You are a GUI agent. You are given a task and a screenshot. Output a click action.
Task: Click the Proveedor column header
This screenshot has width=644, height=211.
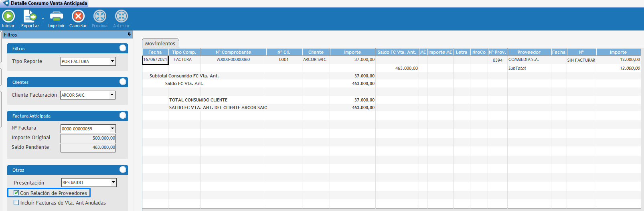point(529,52)
